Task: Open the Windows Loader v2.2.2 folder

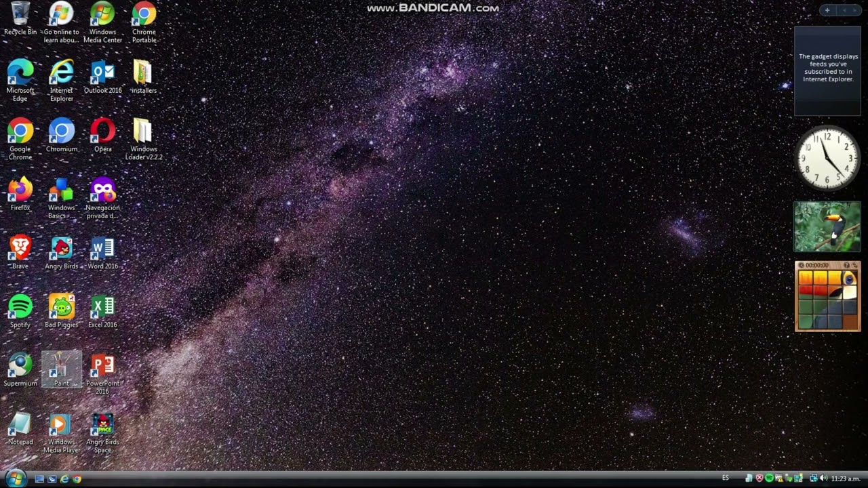Action: pyautogui.click(x=144, y=140)
